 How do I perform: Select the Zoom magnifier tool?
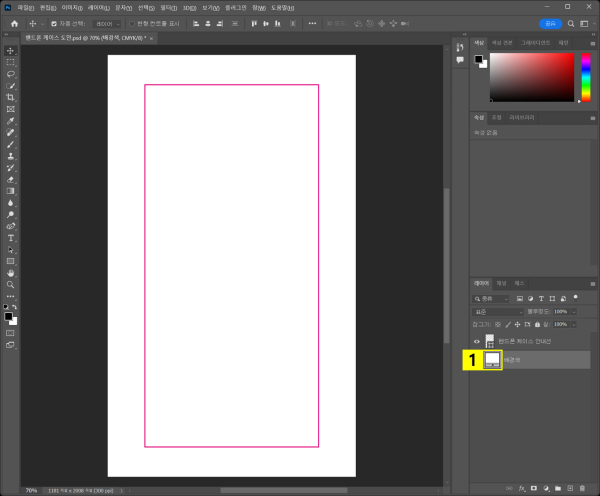click(x=11, y=285)
